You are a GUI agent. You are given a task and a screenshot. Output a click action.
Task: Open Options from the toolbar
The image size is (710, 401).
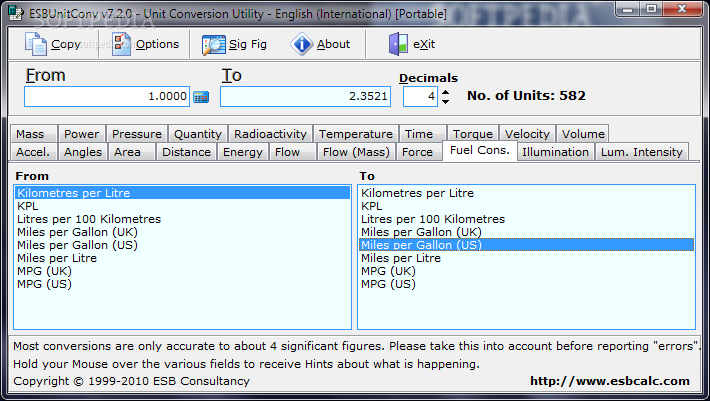145,44
